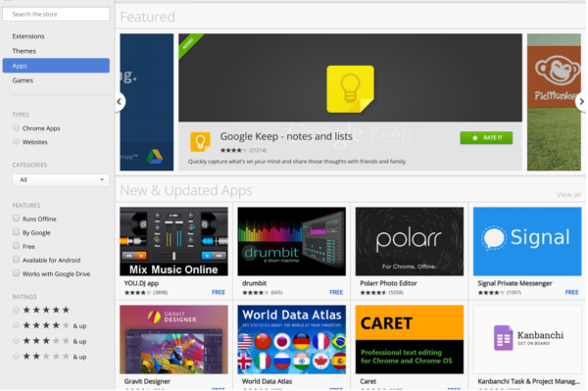Open YOU.DJ Mix Music Online thumbnail

point(173,241)
